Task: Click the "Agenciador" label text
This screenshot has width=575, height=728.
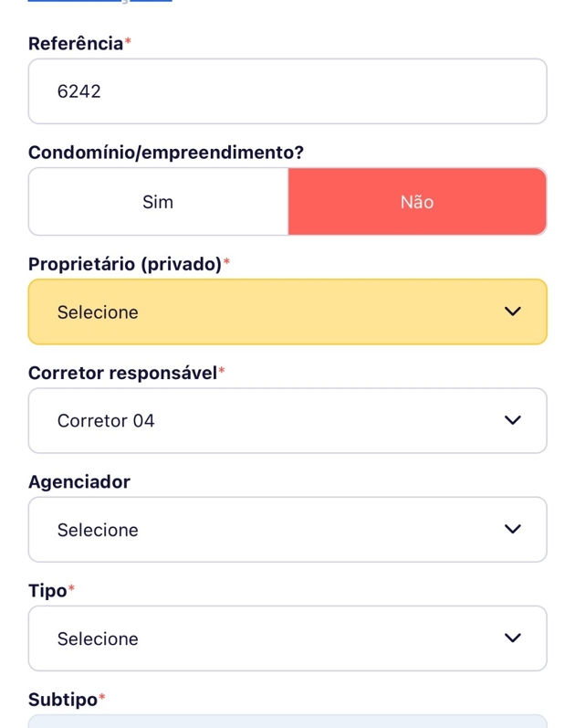Action: (x=79, y=481)
